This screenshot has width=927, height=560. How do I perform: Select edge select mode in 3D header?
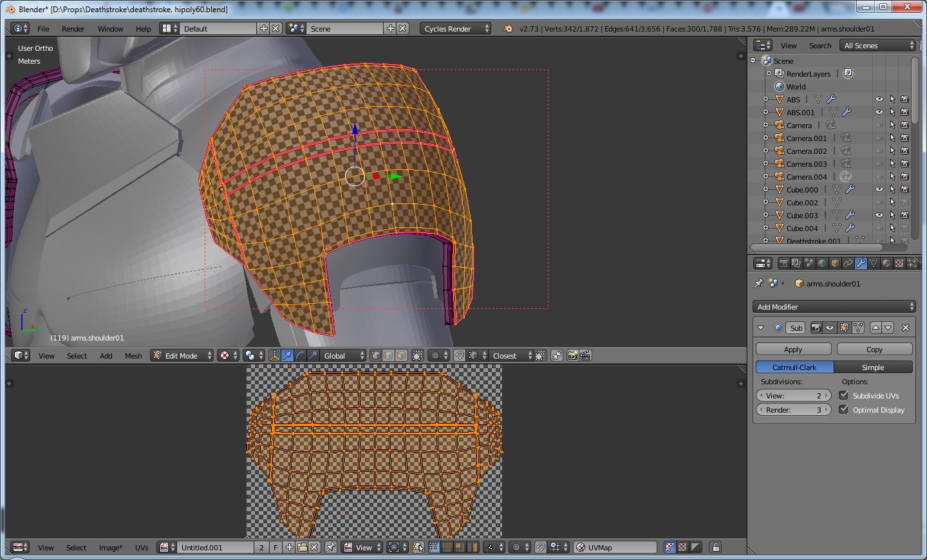pos(389,355)
